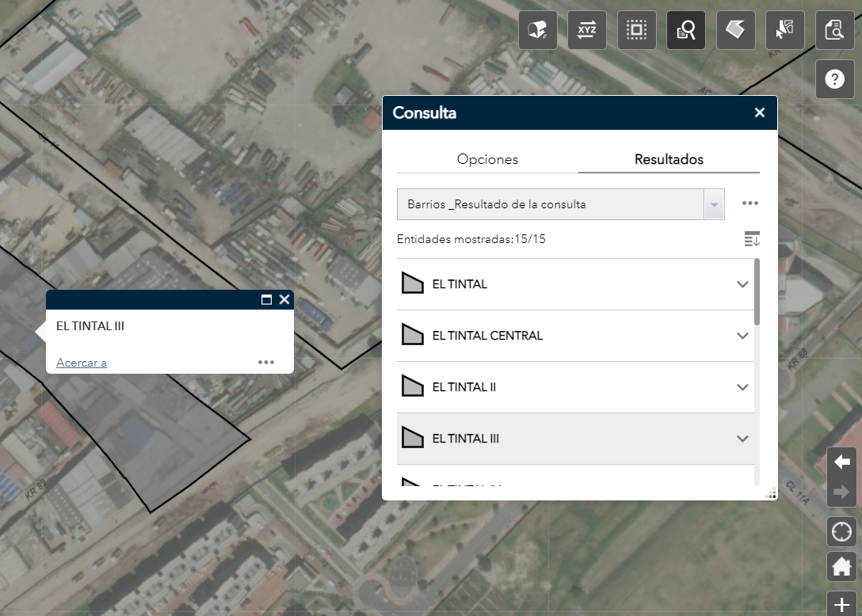Screen dimensions: 862x616
Task: Switch to the Opciones tab
Action: 487,159
